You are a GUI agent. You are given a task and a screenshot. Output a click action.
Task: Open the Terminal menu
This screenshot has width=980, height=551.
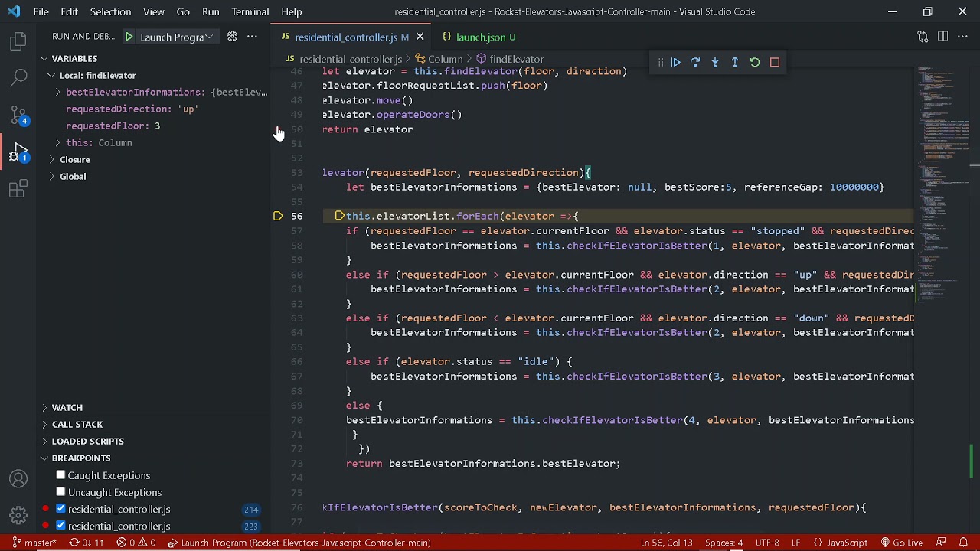pyautogui.click(x=250, y=11)
